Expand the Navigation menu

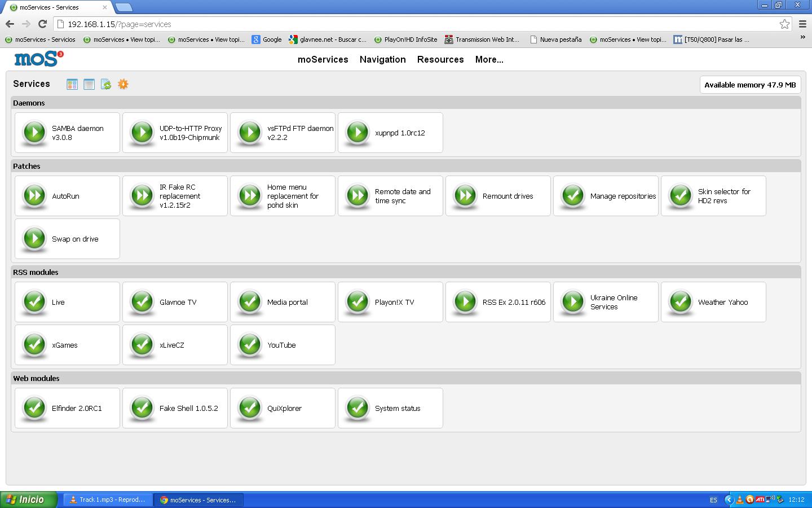(x=382, y=59)
